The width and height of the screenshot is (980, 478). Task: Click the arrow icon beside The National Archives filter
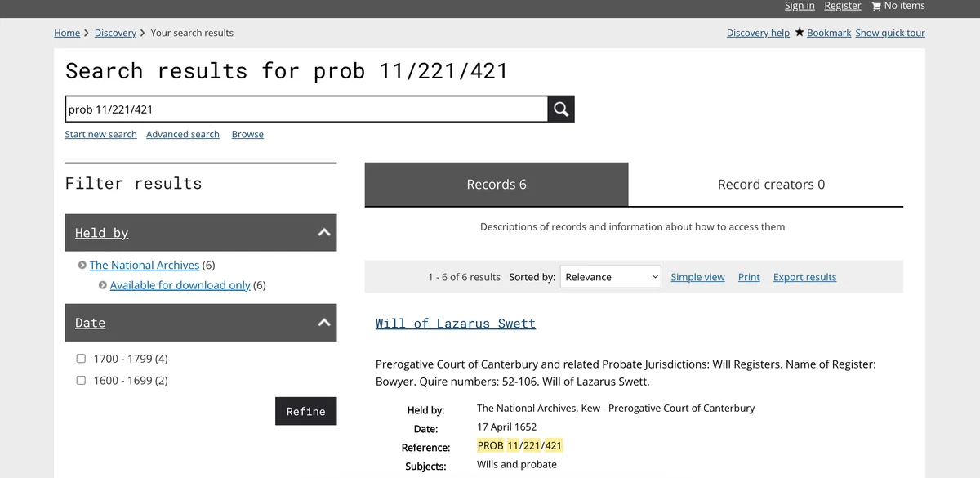coord(82,265)
